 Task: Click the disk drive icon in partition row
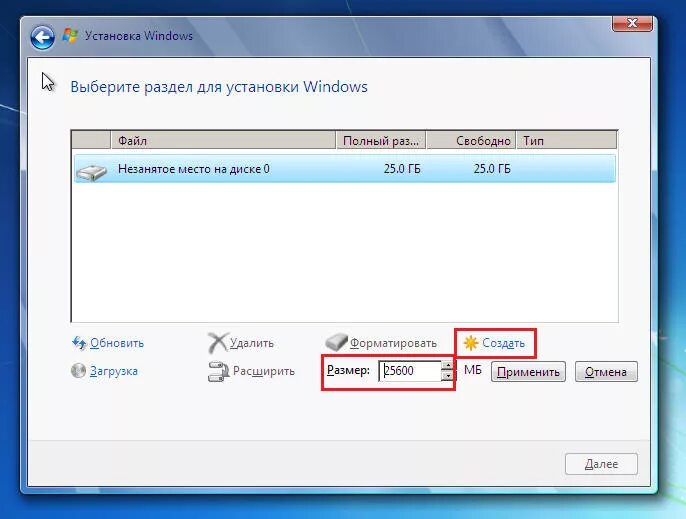(91, 172)
